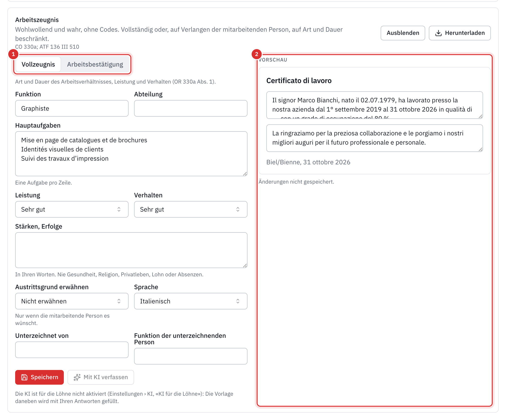The image size is (506, 420).
Task: Click the Austrittsgrund dropdown chevron arrows
Action: coord(119,301)
